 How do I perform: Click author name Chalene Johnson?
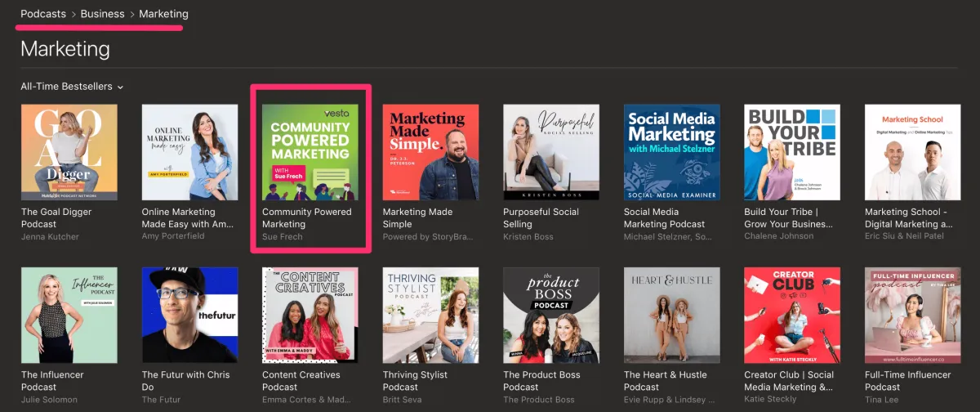click(x=779, y=236)
